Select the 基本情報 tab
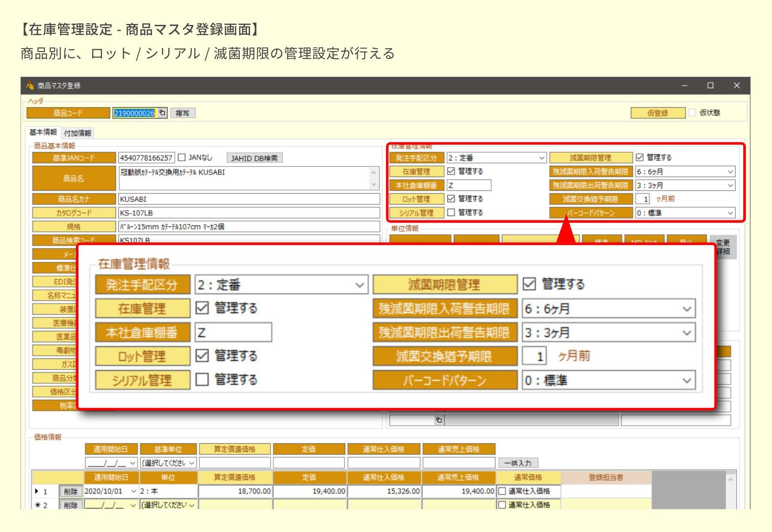 point(43,132)
